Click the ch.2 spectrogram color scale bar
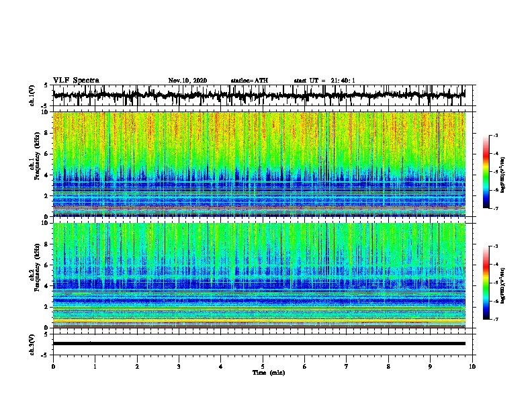Screen dimensions: 532x411 (x=486, y=283)
